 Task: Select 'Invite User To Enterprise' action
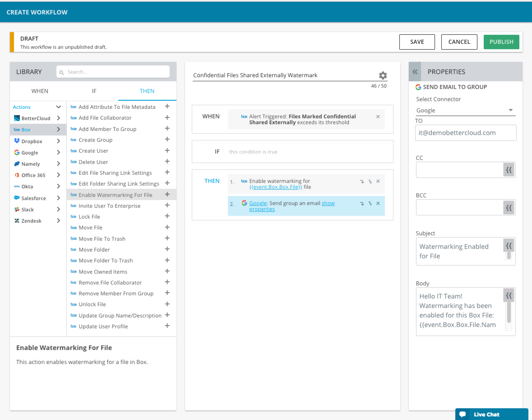coord(109,206)
